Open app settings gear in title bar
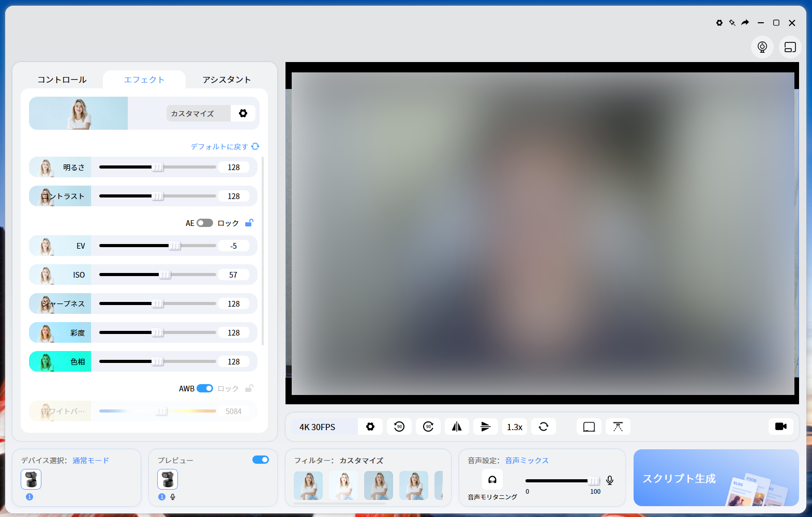 coord(719,23)
